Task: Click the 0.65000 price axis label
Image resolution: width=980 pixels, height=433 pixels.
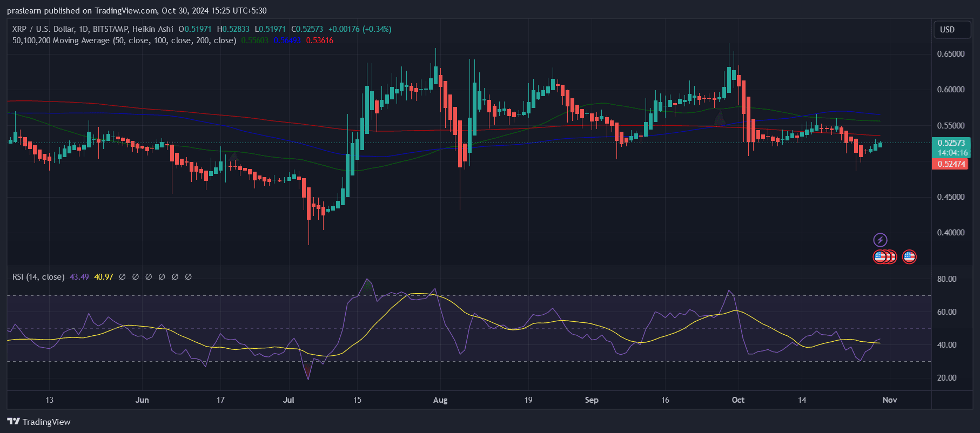Action: click(951, 54)
